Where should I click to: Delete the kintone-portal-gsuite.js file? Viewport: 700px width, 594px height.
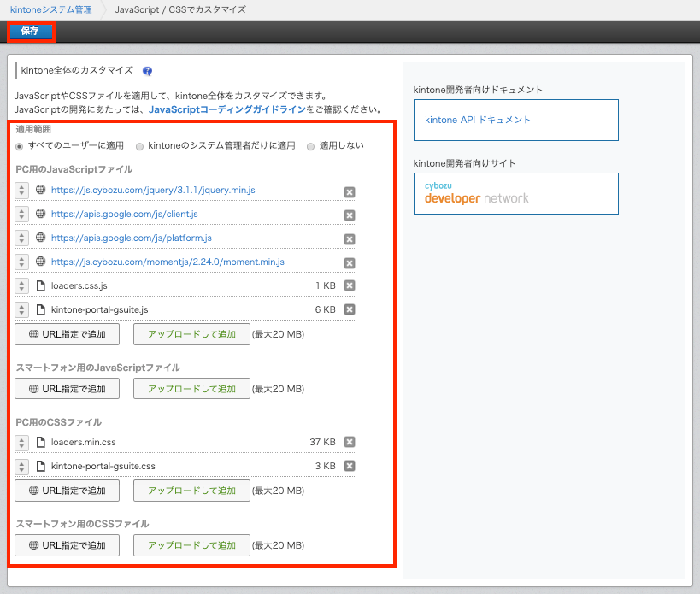tap(350, 309)
